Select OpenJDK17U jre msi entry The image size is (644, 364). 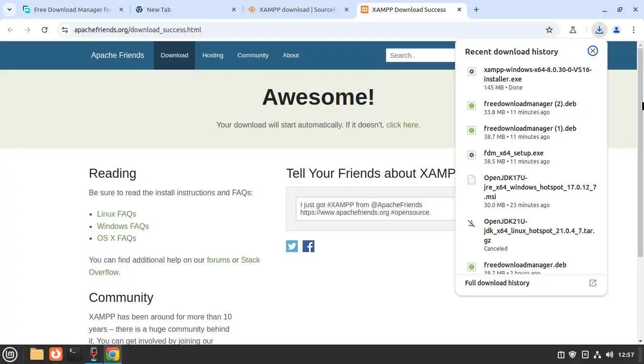[531, 191]
